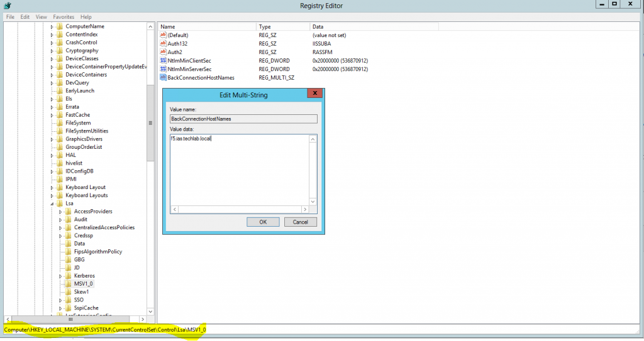This screenshot has width=644, height=341.
Task: Select the Auth132 string value icon
Action: pyautogui.click(x=164, y=43)
